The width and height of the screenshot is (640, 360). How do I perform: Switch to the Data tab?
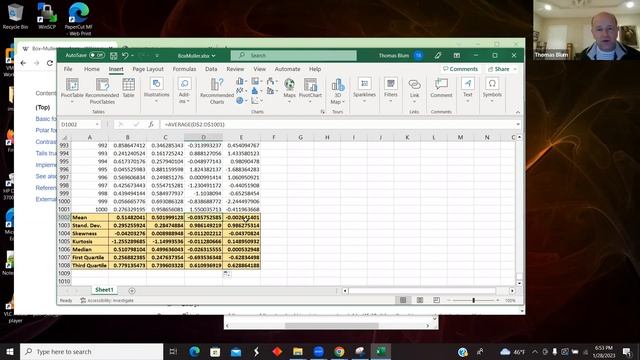click(x=211, y=69)
